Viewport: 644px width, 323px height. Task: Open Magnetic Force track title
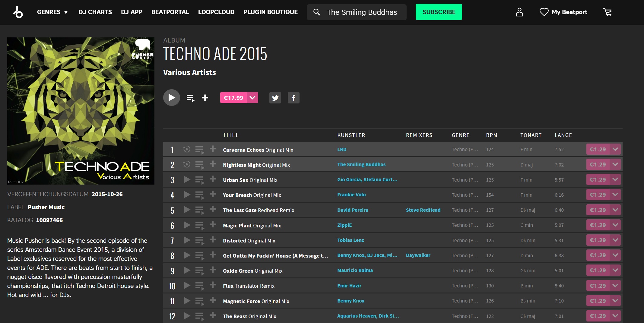[x=256, y=301]
